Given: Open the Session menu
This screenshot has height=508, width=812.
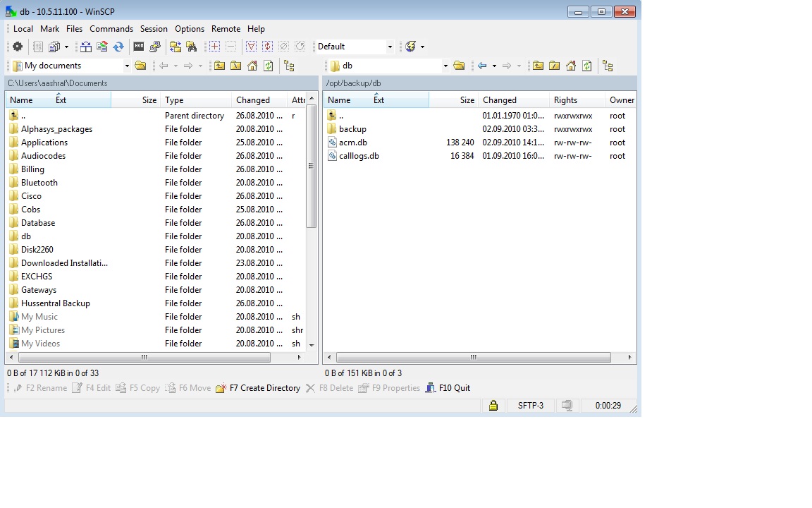Looking at the screenshot, I should [x=154, y=29].
